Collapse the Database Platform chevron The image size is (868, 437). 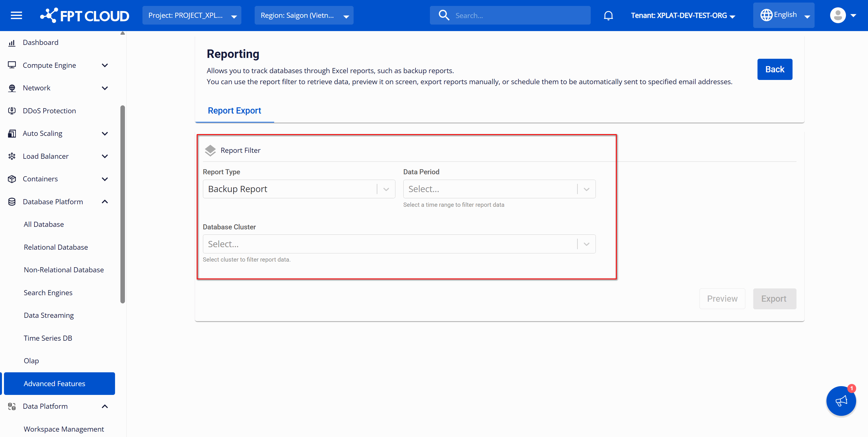pos(105,202)
